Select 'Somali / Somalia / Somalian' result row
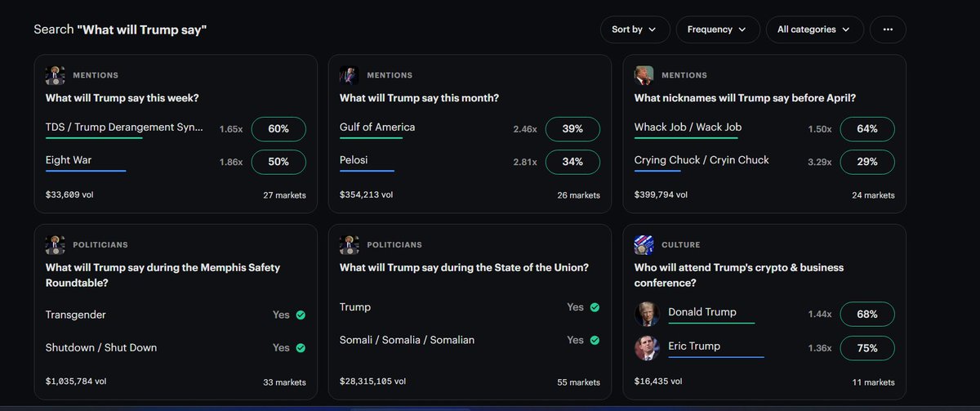The width and height of the screenshot is (980, 411). (470, 340)
